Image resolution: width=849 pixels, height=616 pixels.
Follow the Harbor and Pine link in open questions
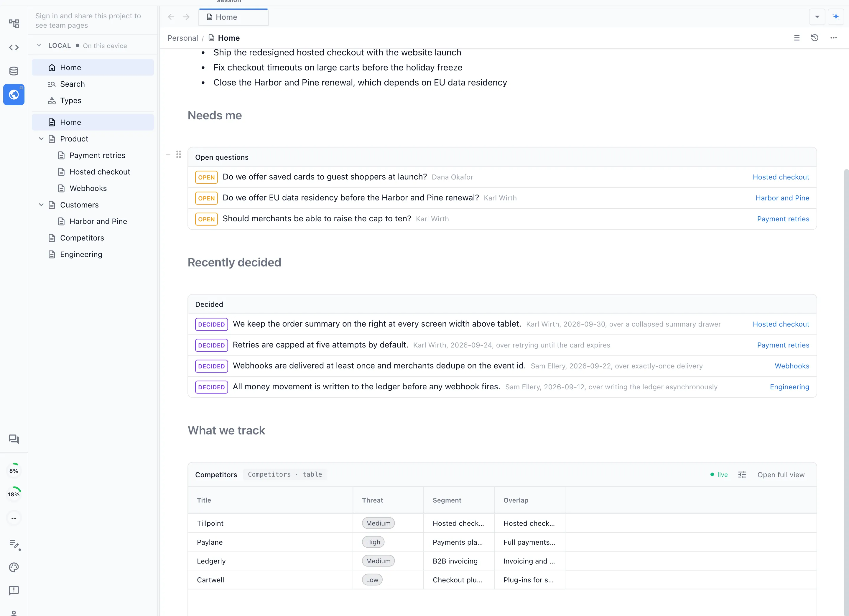pyautogui.click(x=782, y=198)
